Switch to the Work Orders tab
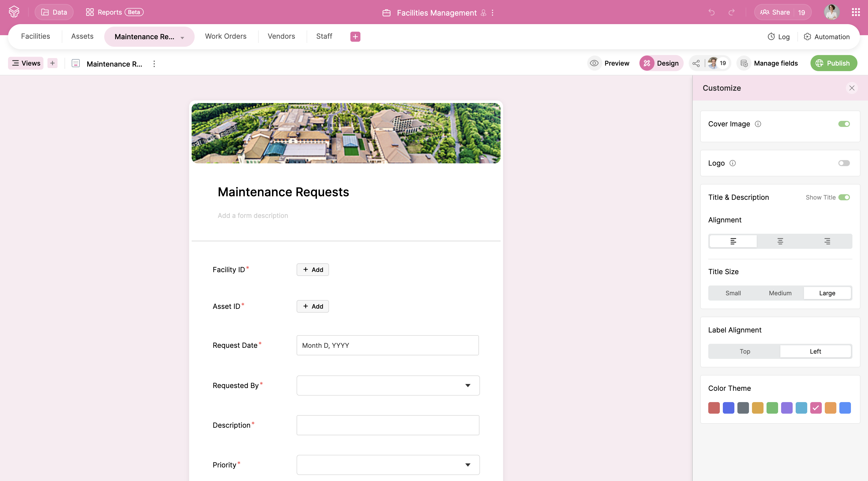This screenshot has width=868, height=481. click(x=226, y=36)
